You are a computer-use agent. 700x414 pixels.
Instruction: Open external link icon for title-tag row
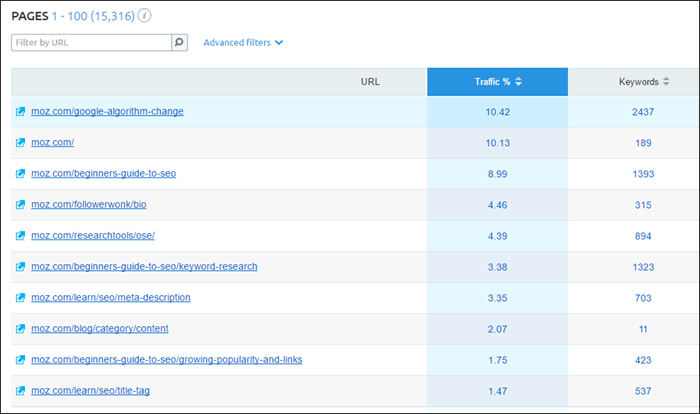pos(20,391)
